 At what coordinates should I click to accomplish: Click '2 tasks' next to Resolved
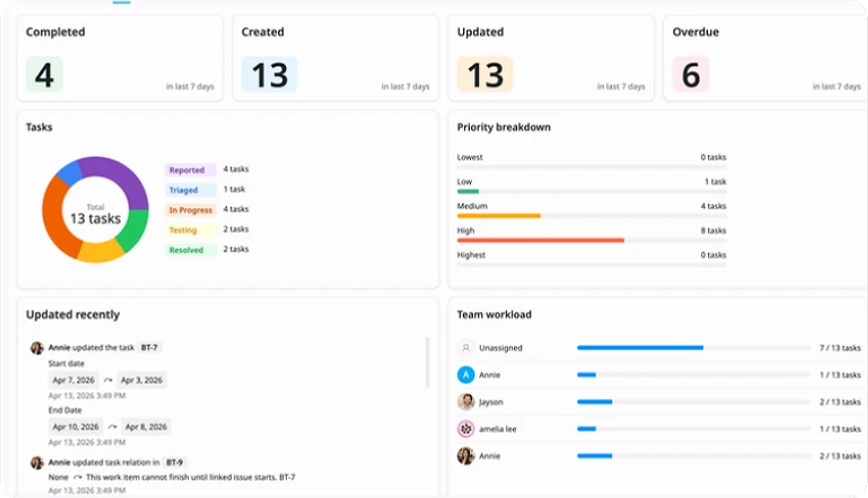point(236,249)
